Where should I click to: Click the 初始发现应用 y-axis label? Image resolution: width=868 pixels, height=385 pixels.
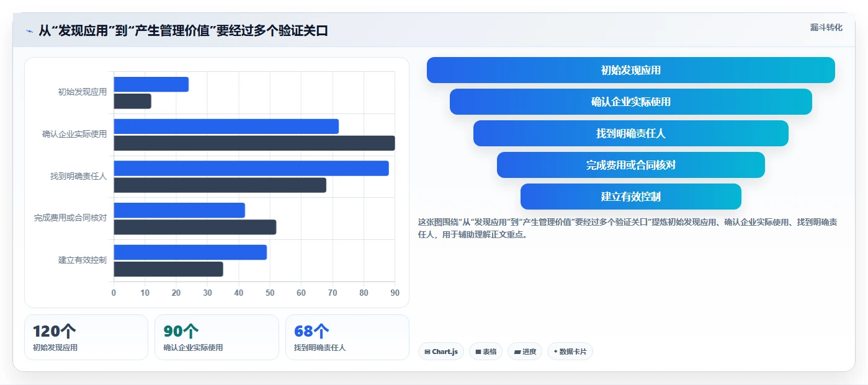[x=83, y=92]
